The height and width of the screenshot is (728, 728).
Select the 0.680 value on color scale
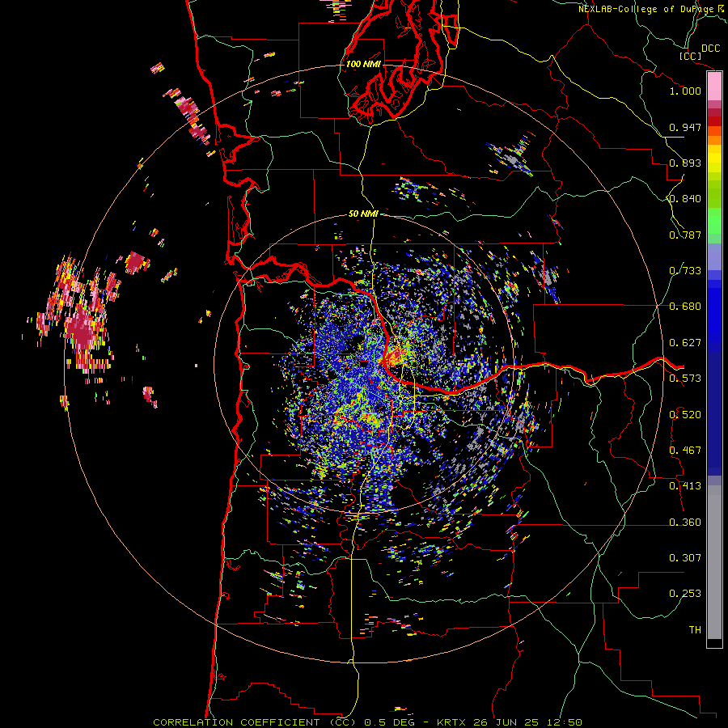[x=685, y=307]
